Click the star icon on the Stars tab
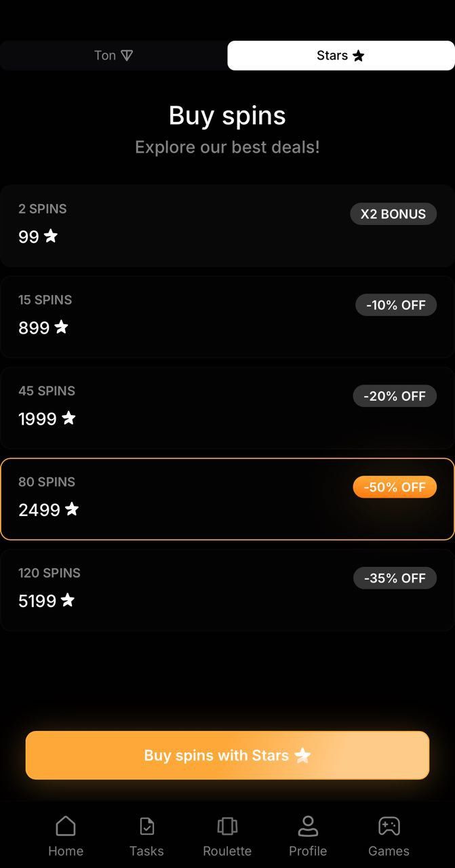The height and width of the screenshot is (868, 455). coord(359,55)
